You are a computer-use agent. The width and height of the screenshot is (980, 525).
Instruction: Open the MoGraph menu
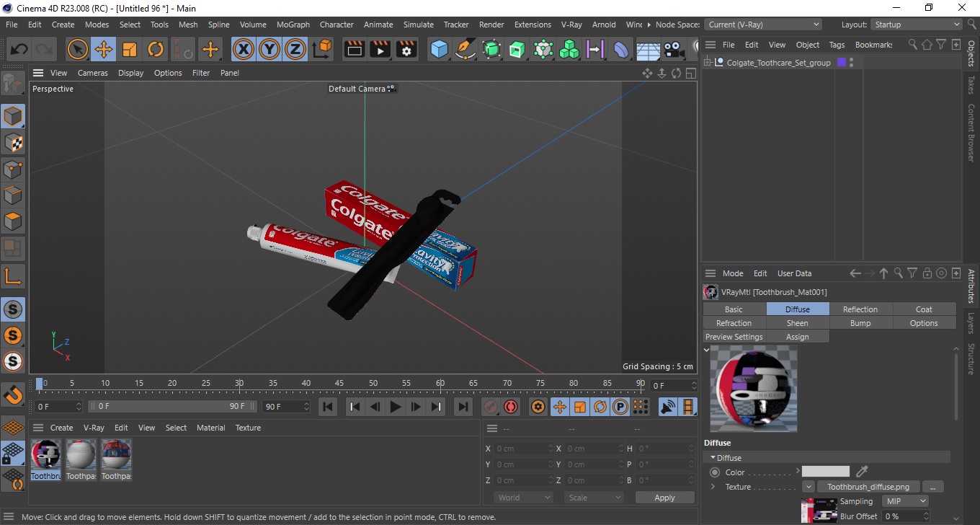tap(293, 25)
